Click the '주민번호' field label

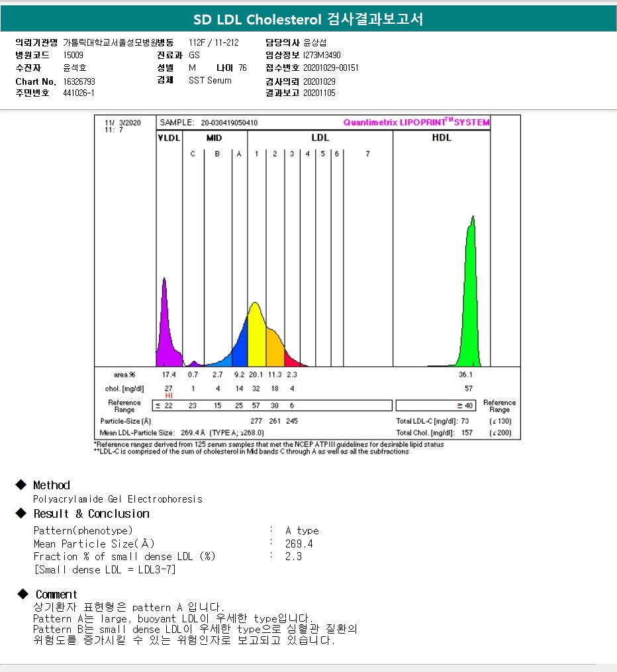point(32,93)
